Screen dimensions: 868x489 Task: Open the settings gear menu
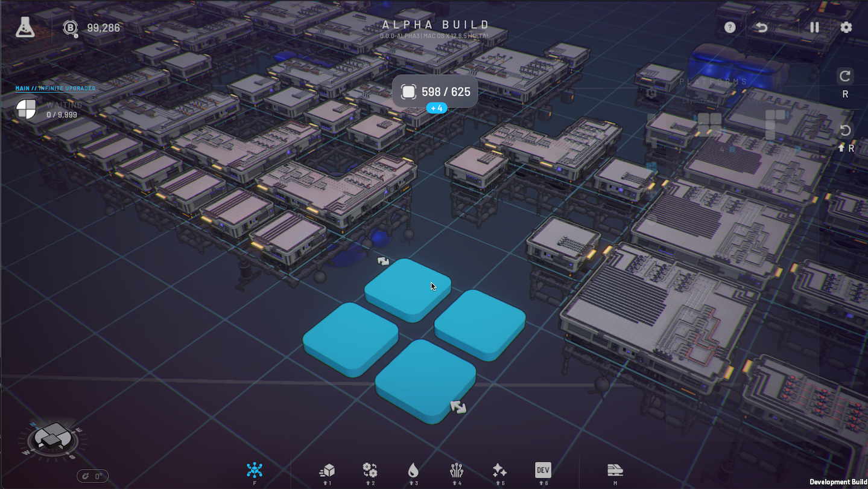pos(846,27)
